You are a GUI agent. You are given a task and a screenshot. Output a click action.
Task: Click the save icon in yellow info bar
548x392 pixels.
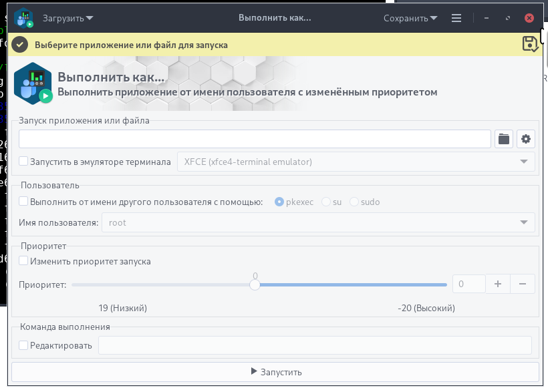(x=530, y=44)
